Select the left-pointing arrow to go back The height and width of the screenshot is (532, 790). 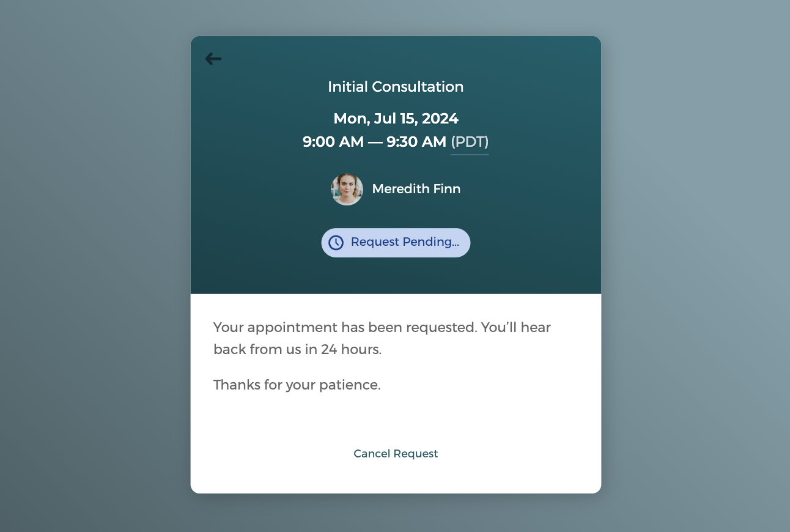click(x=213, y=59)
